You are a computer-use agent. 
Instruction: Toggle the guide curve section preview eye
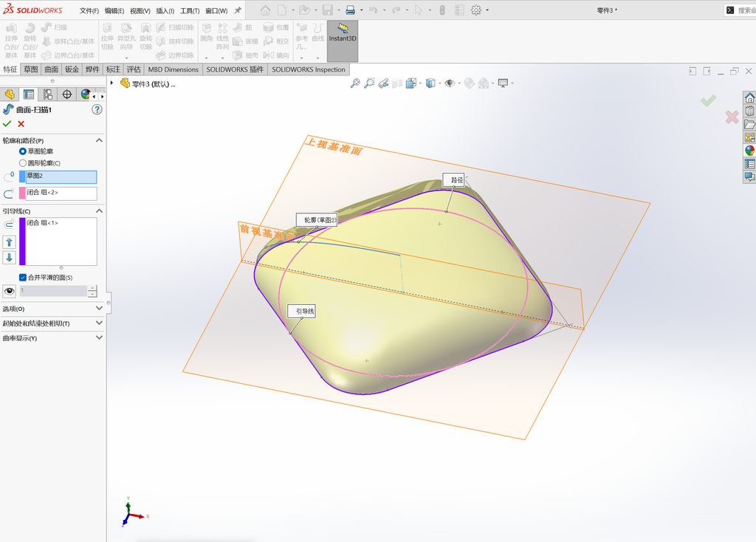(9, 291)
